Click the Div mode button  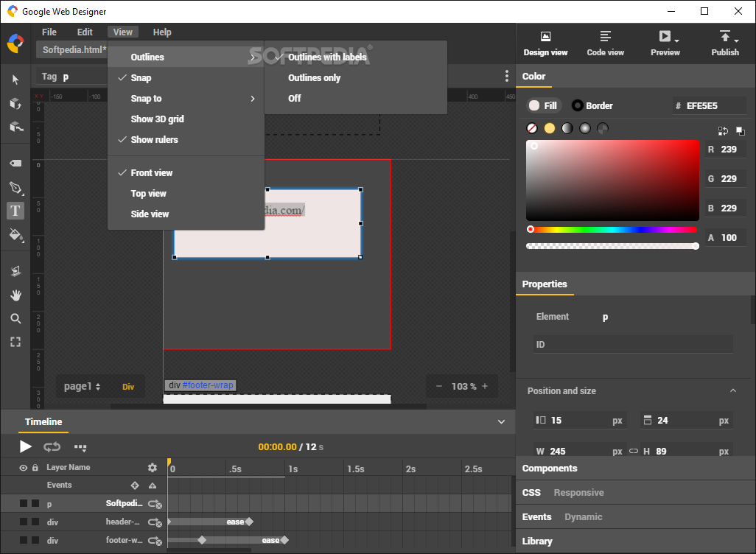click(128, 387)
